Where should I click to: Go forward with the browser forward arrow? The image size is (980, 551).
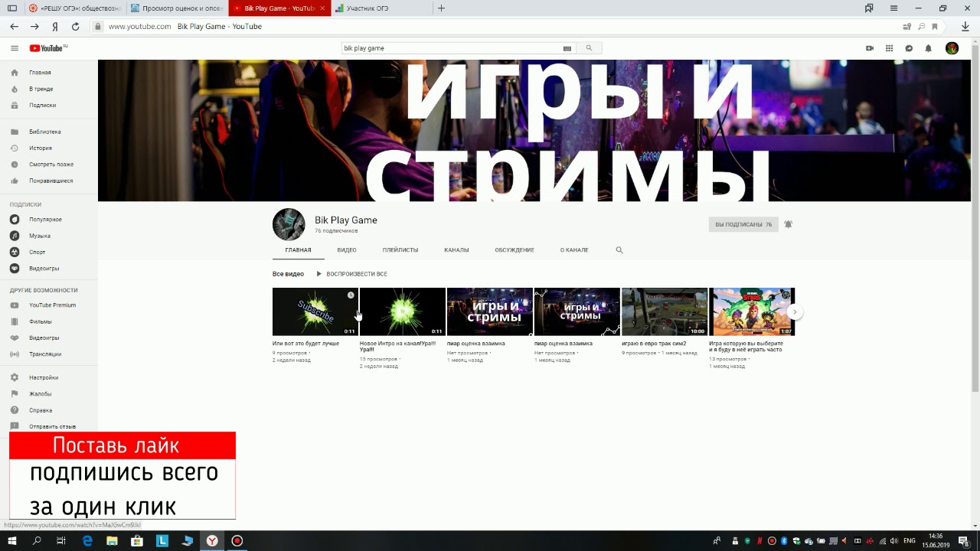coord(34,26)
